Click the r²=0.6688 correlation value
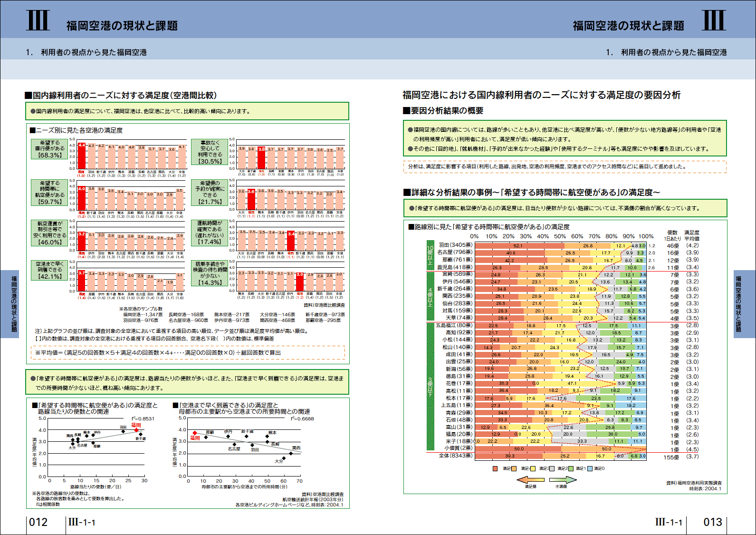 [x=302, y=419]
